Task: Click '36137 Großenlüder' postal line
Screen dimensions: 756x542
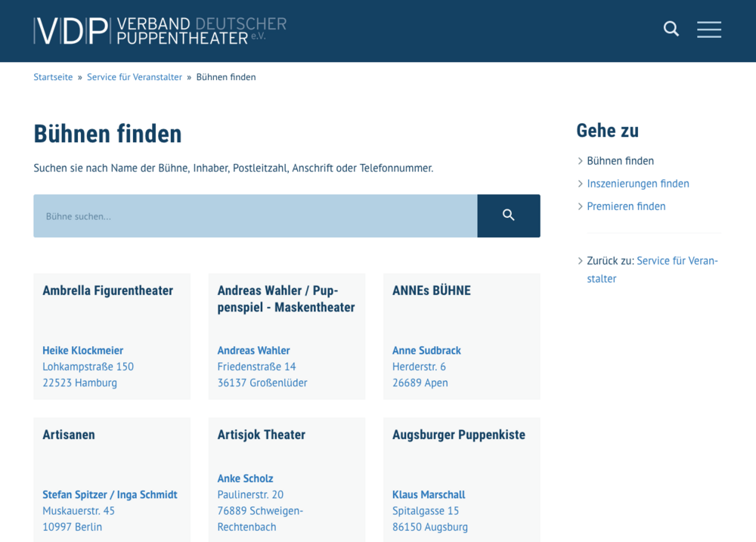Action: coord(262,382)
